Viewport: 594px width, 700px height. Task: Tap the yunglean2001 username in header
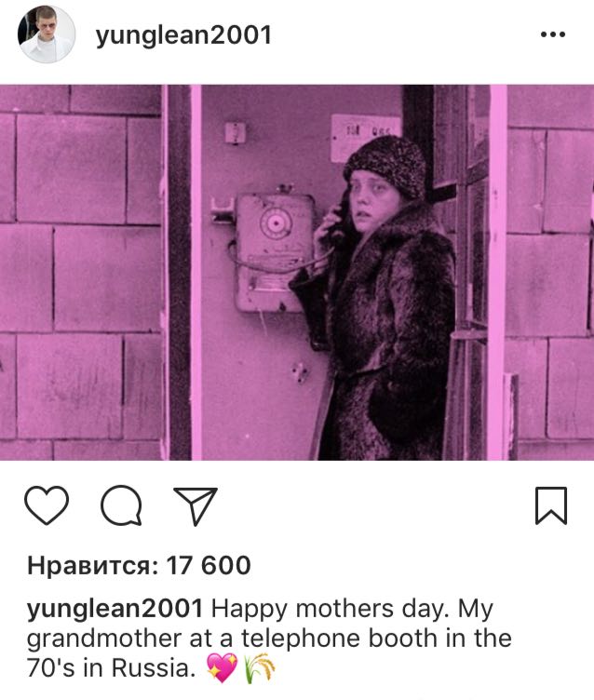[x=183, y=35]
